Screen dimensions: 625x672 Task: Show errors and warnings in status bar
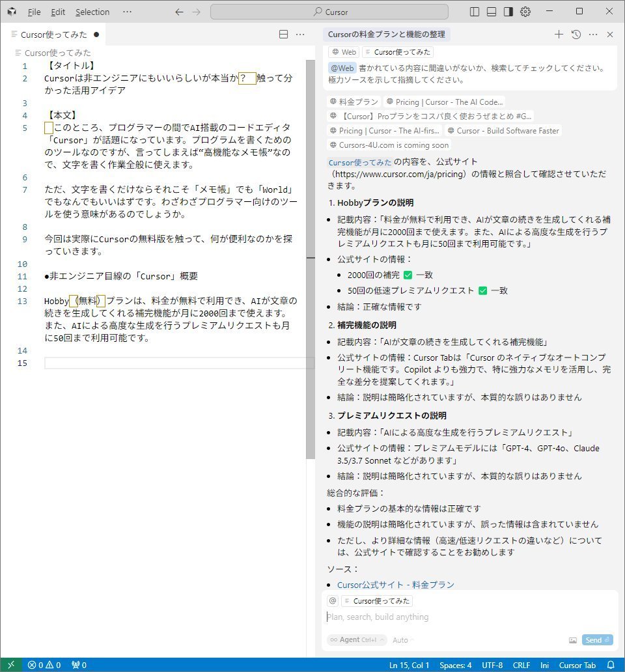point(44,665)
